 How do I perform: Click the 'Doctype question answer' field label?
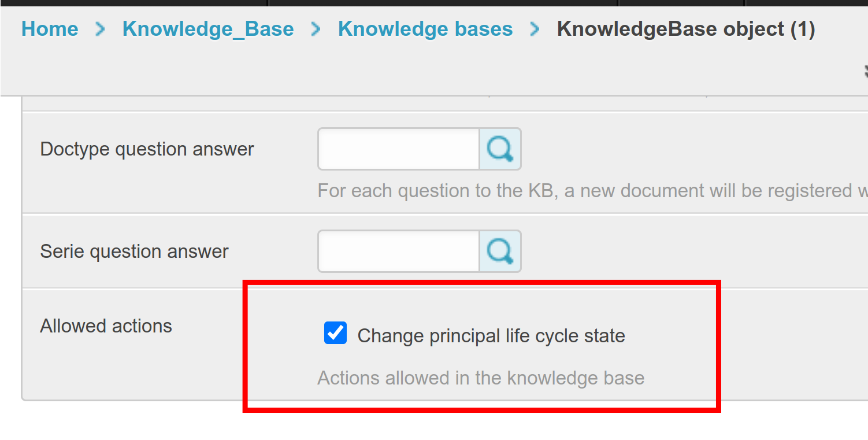(x=147, y=149)
